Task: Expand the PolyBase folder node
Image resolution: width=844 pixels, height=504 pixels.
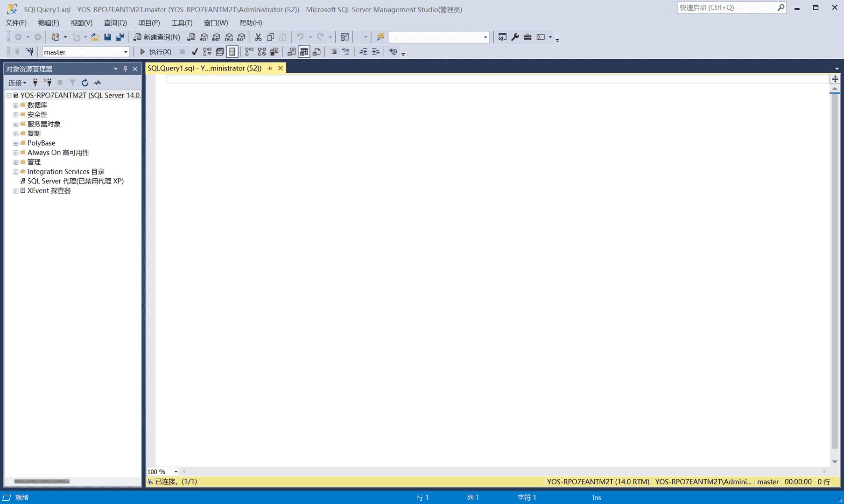Action: tap(16, 143)
